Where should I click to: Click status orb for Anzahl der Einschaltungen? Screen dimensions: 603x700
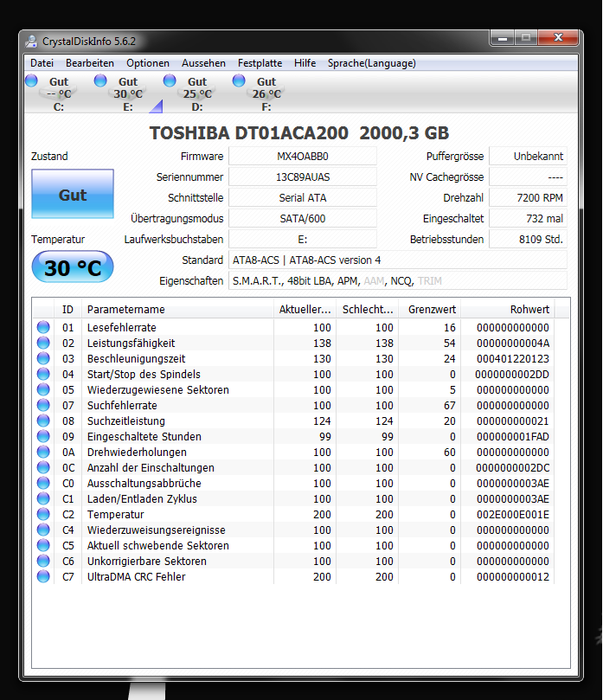click(43, 468)
